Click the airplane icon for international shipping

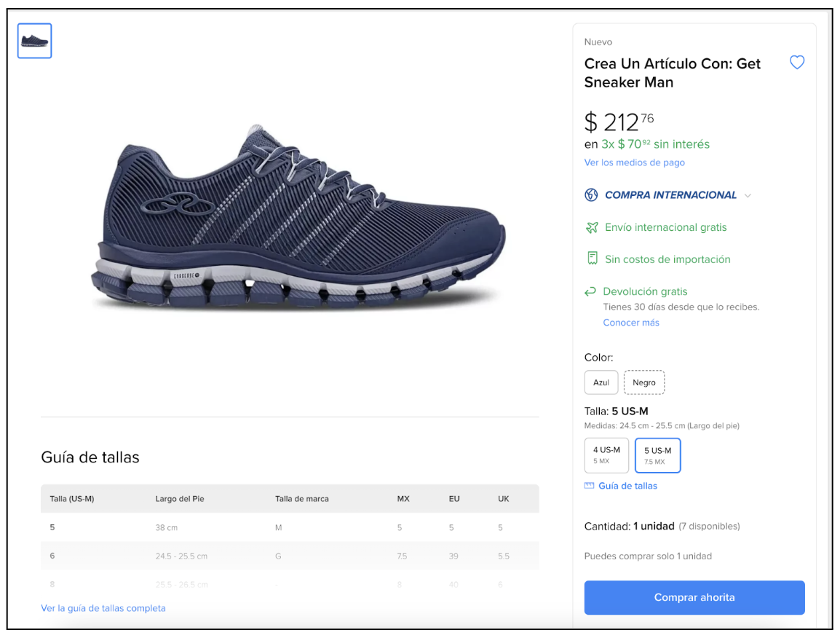click(592, 228)
